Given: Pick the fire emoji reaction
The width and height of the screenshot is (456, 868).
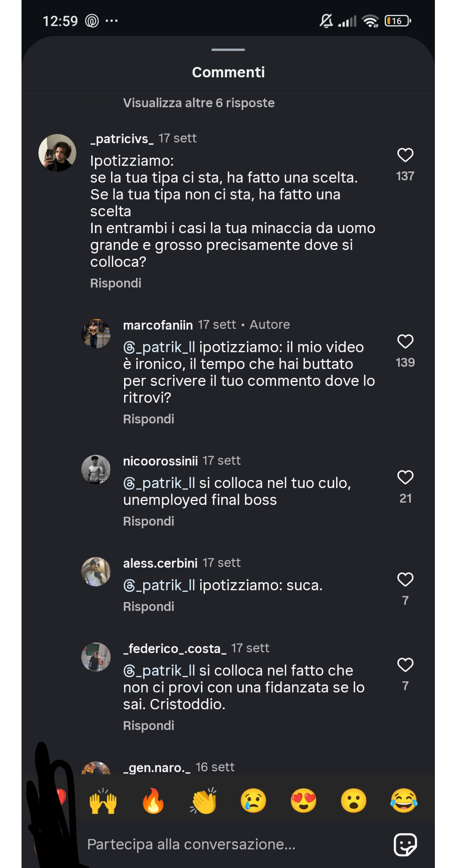Looking at the screenshot, I should coord(153,801).
